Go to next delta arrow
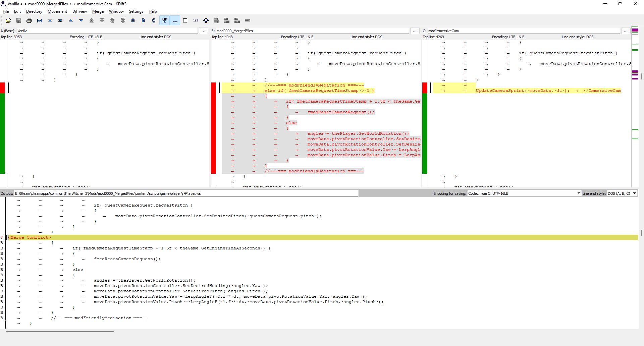644x346 pixels. pyautogui.click(x=81, y=20)
